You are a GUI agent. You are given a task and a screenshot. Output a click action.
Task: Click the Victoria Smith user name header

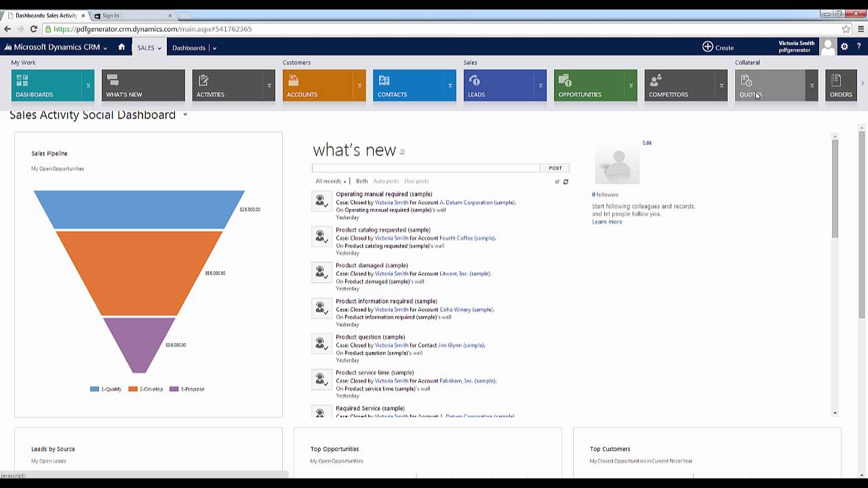point(796,43)
